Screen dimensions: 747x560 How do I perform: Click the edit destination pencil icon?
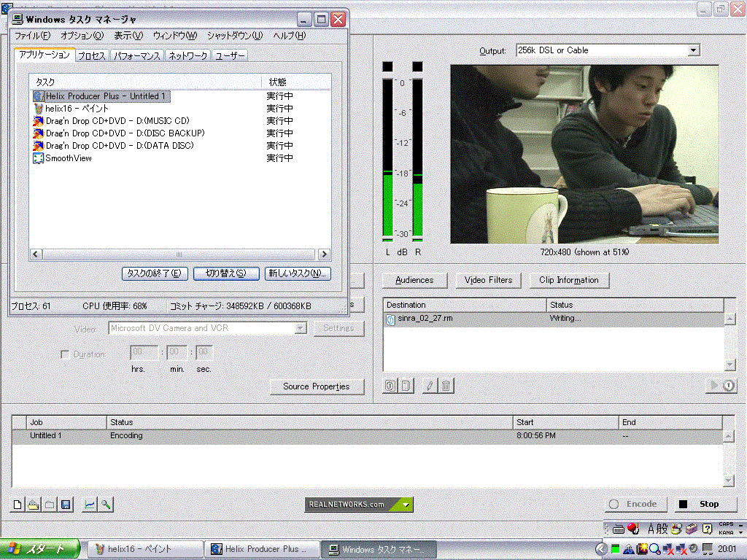point(430,386)
